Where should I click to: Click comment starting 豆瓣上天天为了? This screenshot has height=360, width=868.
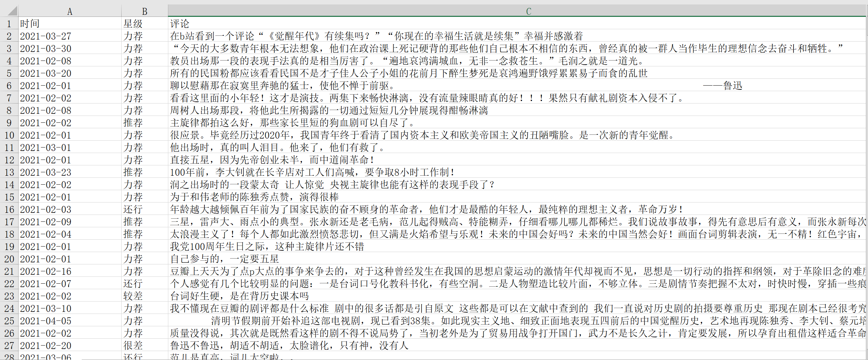518,271
